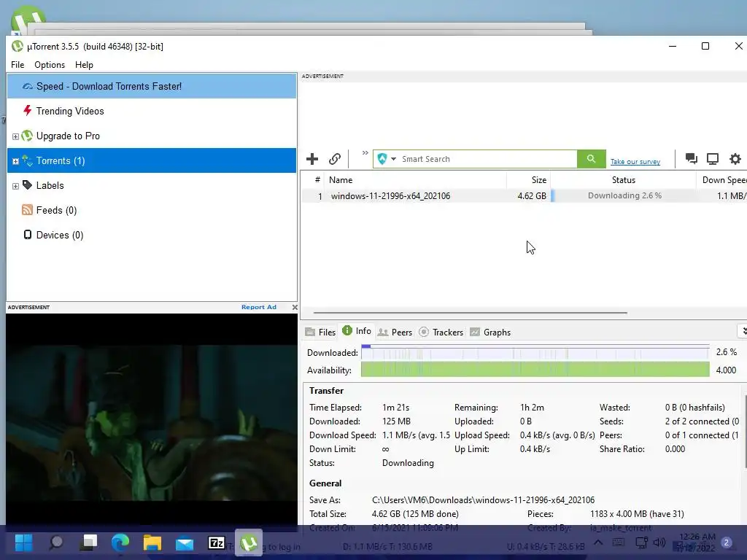Close the advertisement panel

pyautogui.click(x=295, y=307)
